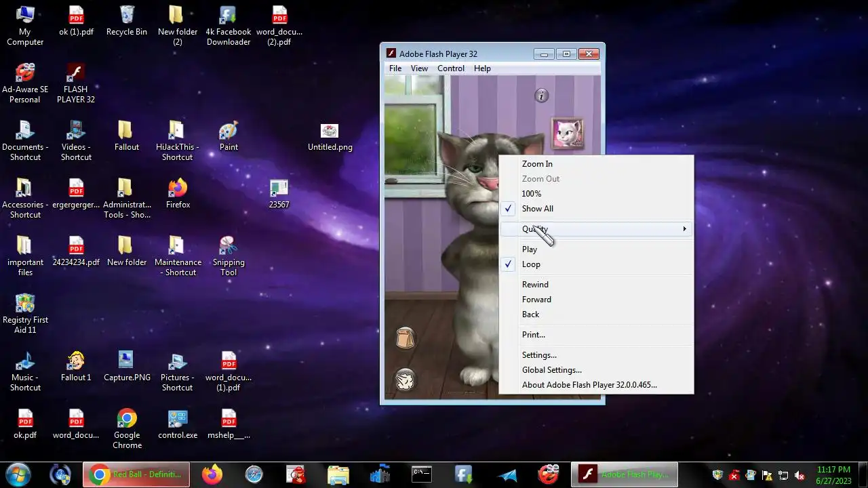Viewport: 868px width, 488px height.
Task: Choose Back in context menu
Action: tap(597, 314)
